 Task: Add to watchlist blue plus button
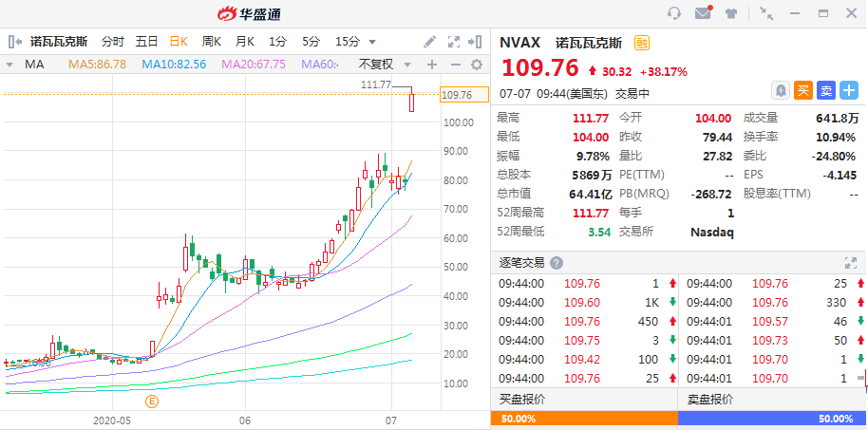tap(849, 91)
